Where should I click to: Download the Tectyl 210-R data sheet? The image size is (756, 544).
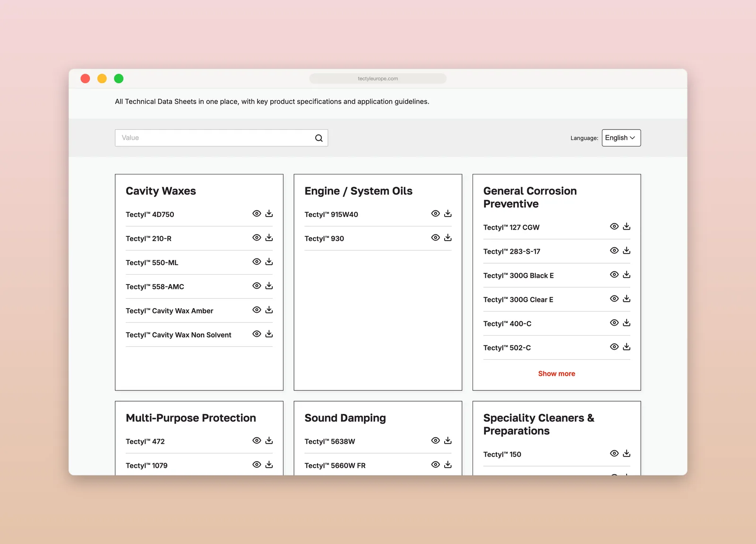point(269,238)
